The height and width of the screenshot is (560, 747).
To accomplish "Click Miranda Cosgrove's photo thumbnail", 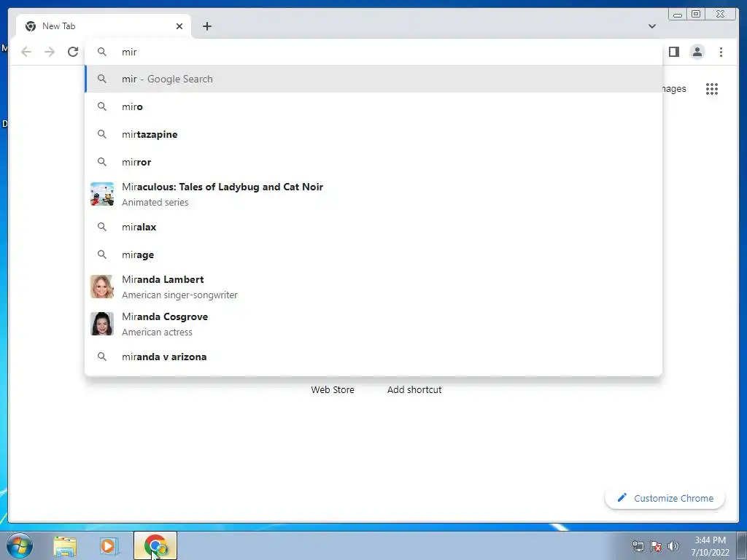I will [102, 324].
